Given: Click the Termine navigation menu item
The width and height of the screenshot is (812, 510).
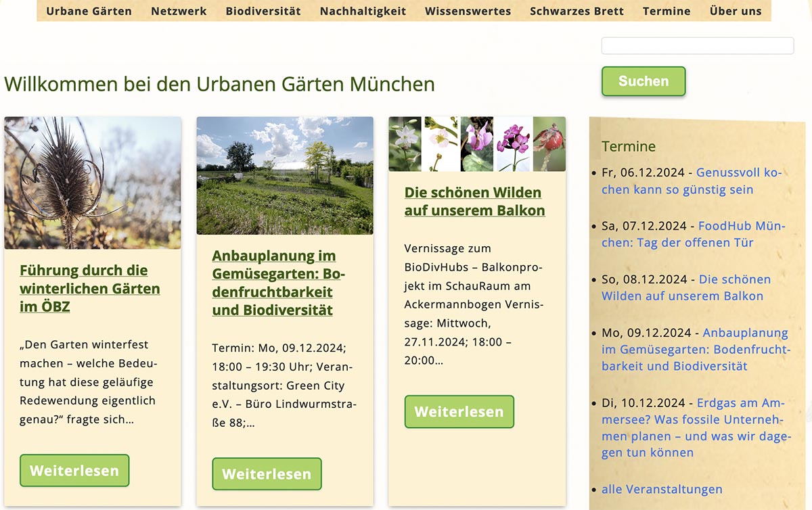Looking at the screenshot, I should click(x=667, y=11).
